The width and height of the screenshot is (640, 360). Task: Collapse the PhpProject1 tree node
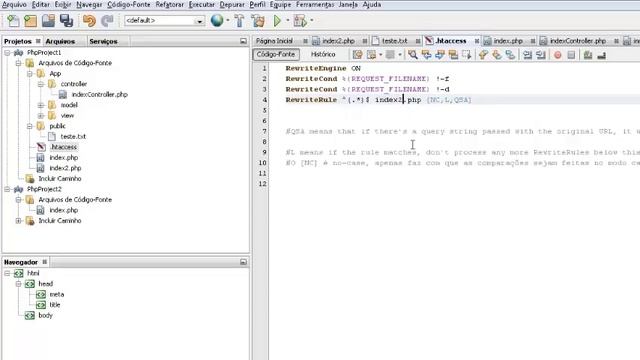pyautogui.click(x=7, y=53)
